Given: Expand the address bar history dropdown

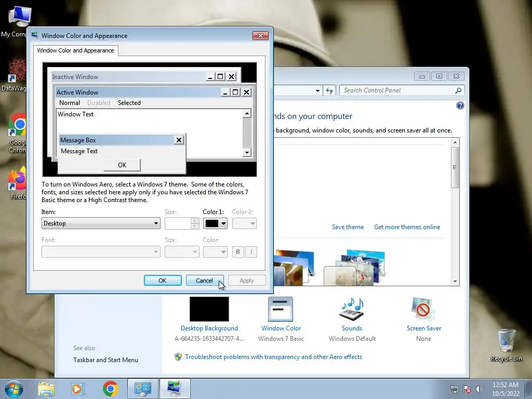Looking at the screenshot, I should [317, 90].
